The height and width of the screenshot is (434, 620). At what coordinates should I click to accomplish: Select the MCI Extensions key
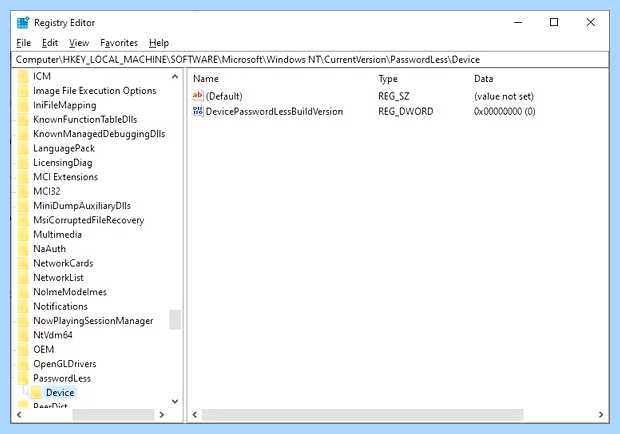[65, 177]
